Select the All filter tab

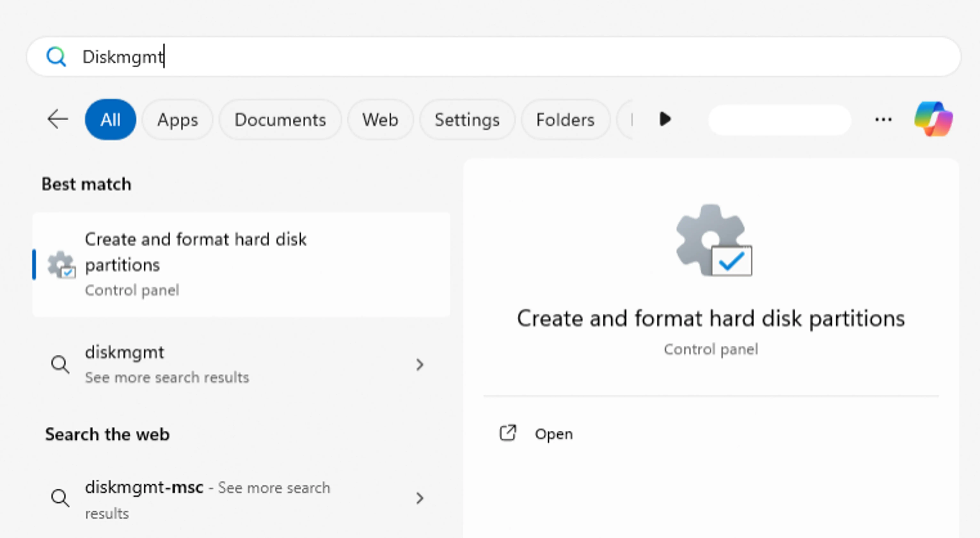(x=110, y=119)
